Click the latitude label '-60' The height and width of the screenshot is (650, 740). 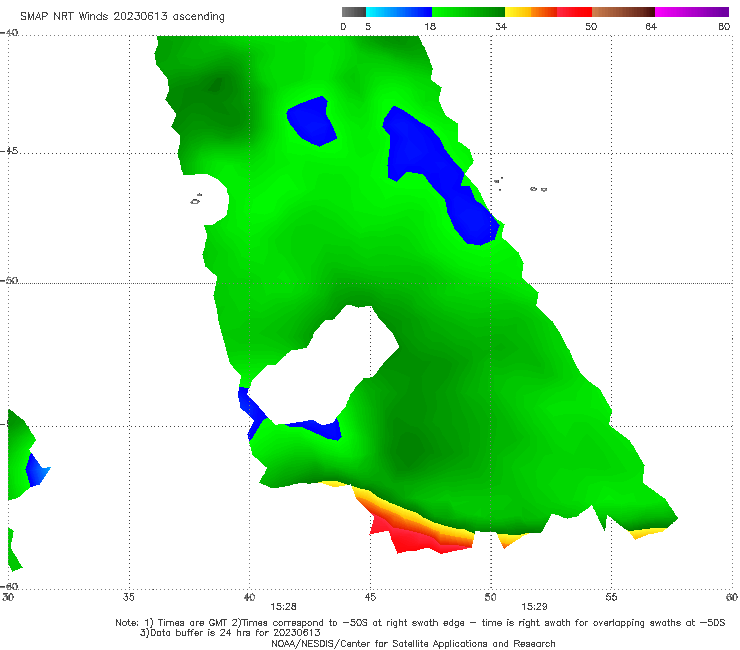tap(9, 586)
